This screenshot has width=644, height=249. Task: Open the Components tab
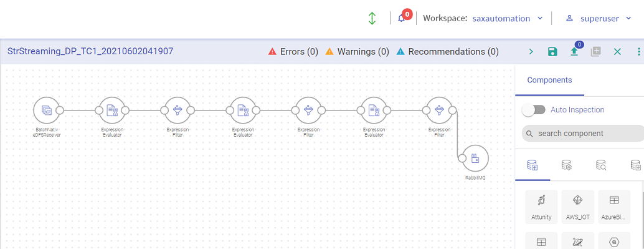pyautogui.click(x=549, y=80)
